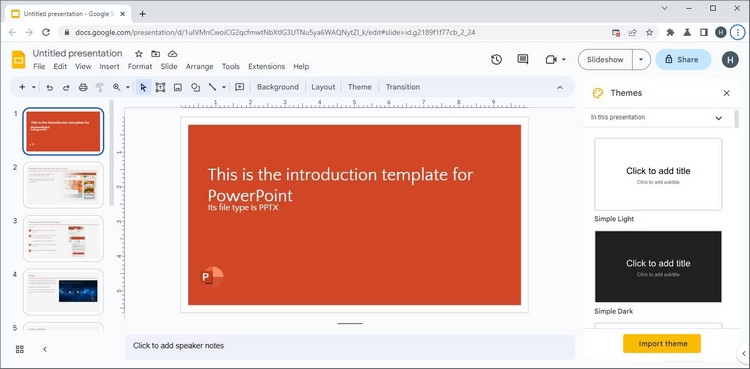Collapse the filmstrip with left arrow
750x369 pixels.
point(45,349)
